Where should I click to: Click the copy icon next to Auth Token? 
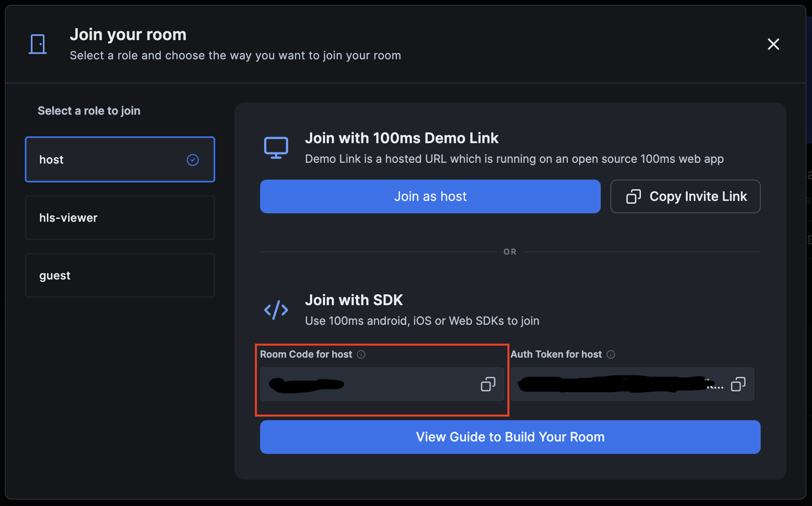pyautogui.click(x=738, y=385)
